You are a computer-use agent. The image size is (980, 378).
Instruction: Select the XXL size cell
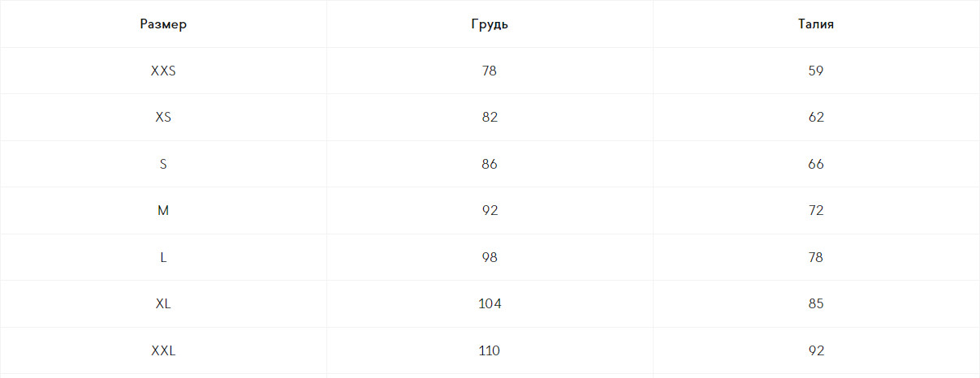[163, 351]
